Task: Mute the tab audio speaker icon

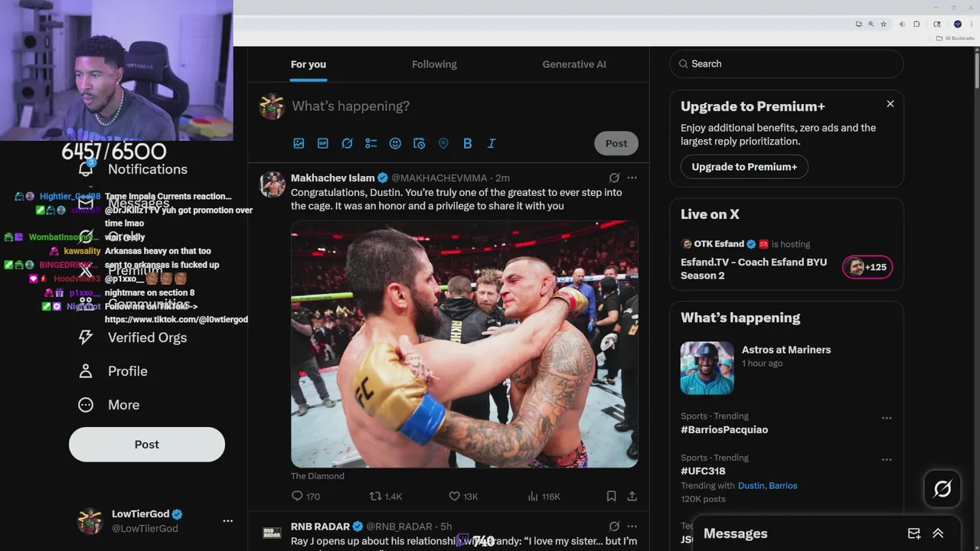Action: pos(902,24)
